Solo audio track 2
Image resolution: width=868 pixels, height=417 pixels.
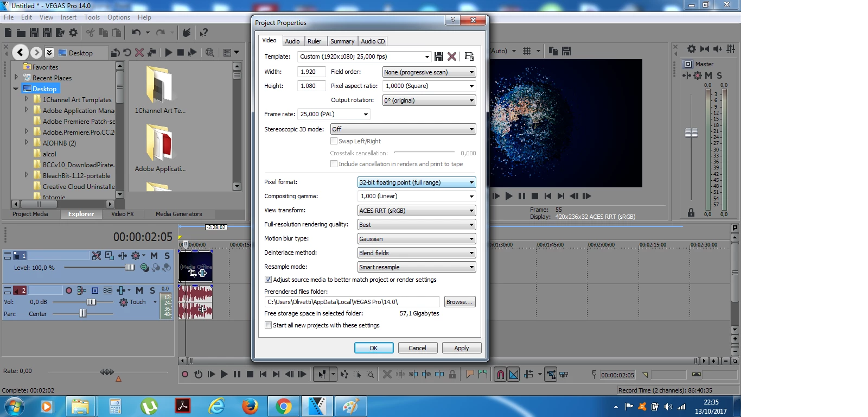click(152, 290)
